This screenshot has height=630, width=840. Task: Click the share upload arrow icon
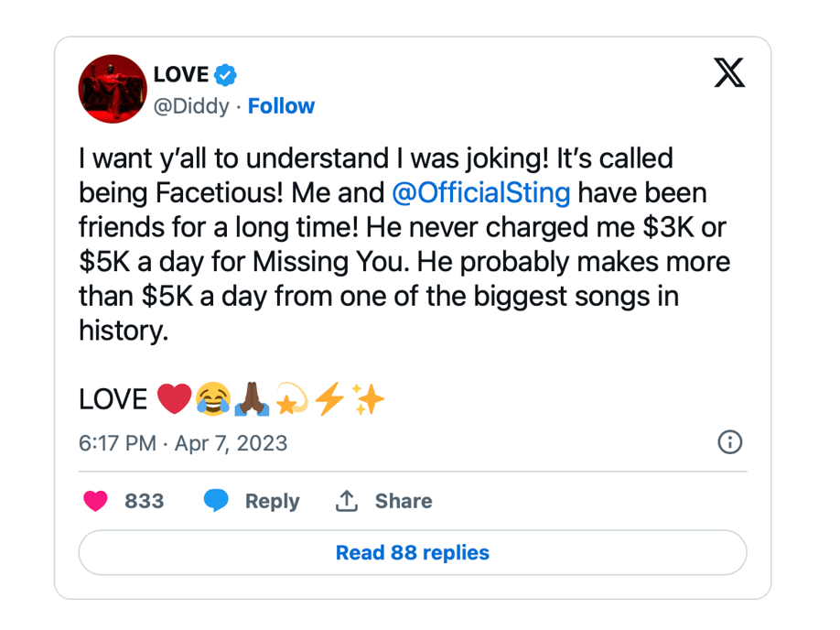click(346, 501)
